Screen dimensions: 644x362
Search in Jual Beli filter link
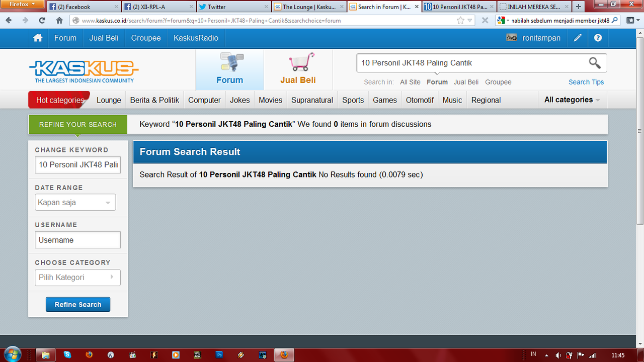[x=466, y=82]
